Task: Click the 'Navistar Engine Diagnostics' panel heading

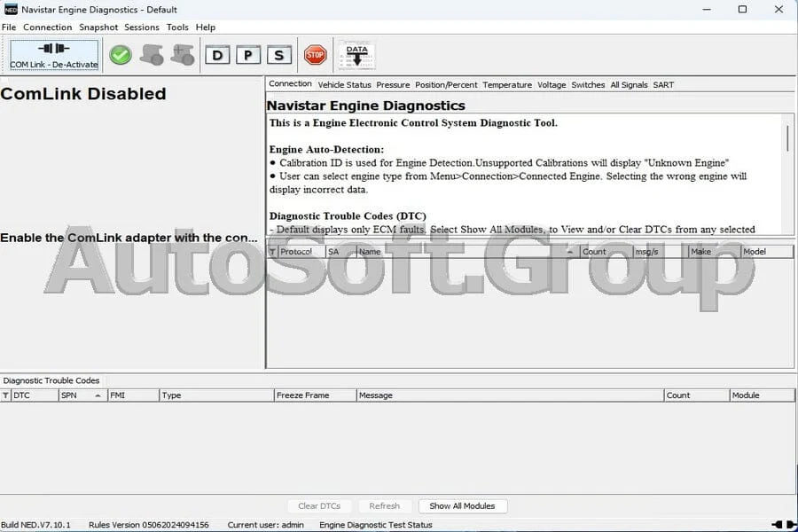Action: [366, 106]
